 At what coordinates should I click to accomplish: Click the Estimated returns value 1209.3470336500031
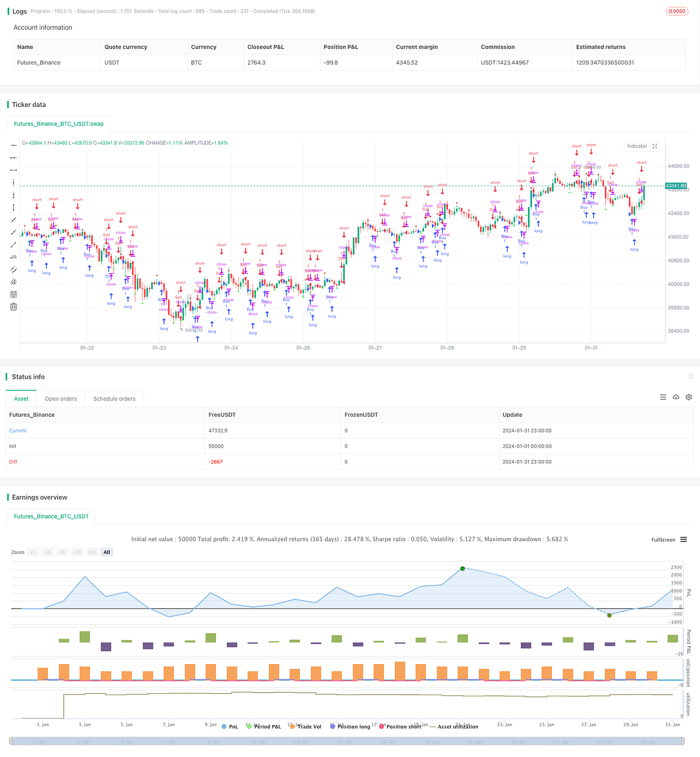605,62
